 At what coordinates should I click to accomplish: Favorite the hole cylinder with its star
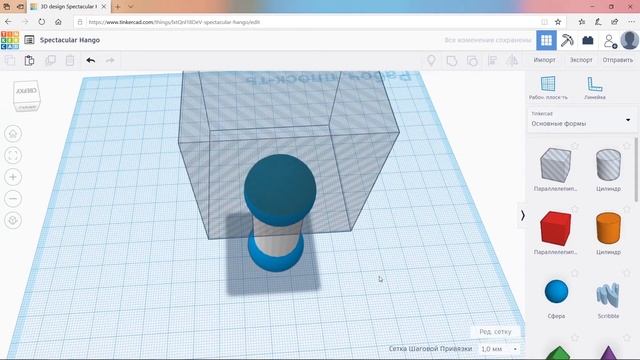[627, 146]
